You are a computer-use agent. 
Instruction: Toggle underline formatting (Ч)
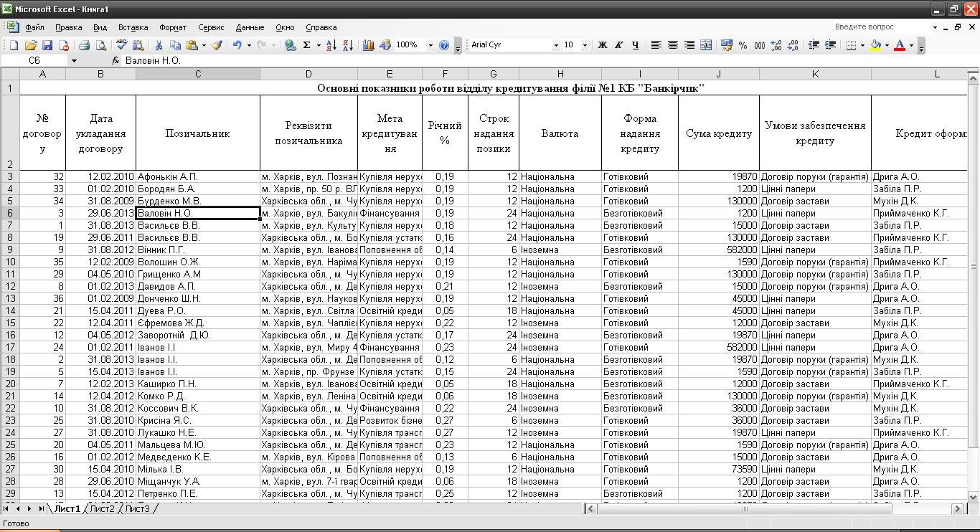[636, 45]
